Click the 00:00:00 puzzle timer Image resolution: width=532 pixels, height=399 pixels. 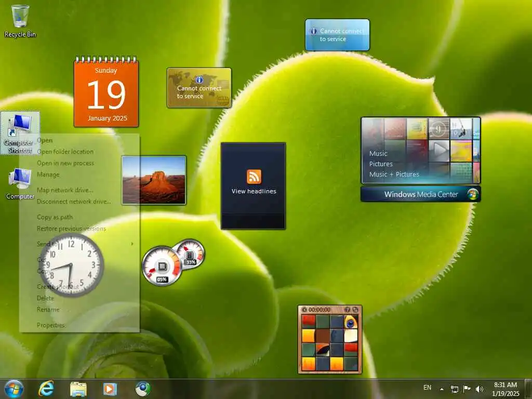click(x=320, y=310)
